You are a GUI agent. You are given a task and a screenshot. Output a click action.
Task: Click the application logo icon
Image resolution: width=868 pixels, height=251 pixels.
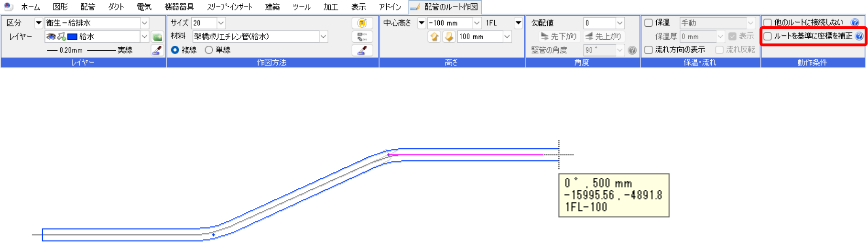click(8, 6)
